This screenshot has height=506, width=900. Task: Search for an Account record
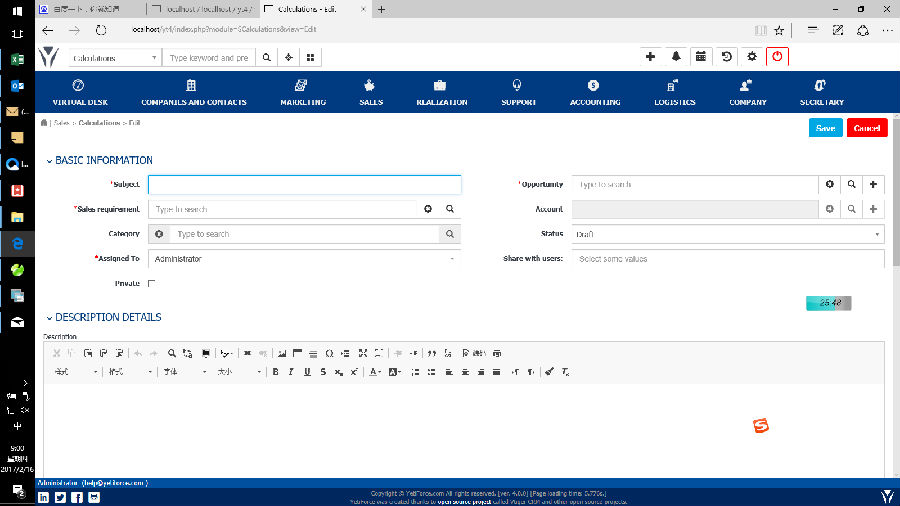click(x=851, y=209)
